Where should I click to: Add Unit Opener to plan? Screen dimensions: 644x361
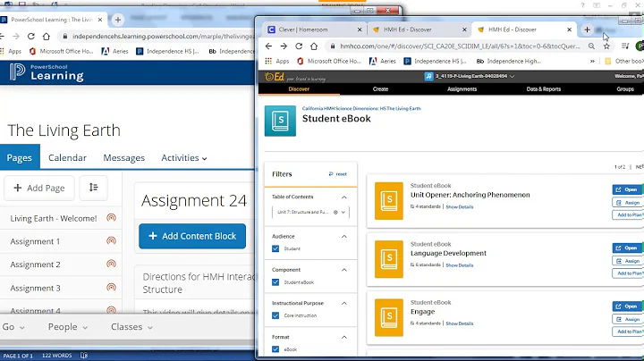click(x=627, y=214)
